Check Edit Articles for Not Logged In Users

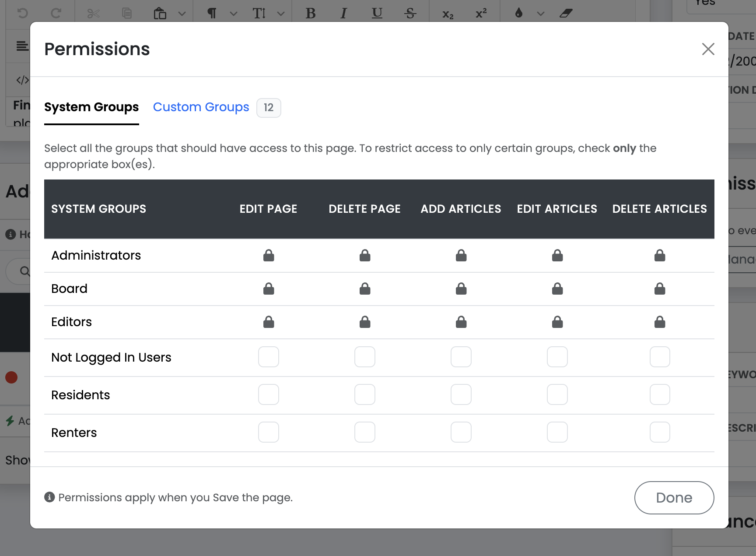click(557, 357)
